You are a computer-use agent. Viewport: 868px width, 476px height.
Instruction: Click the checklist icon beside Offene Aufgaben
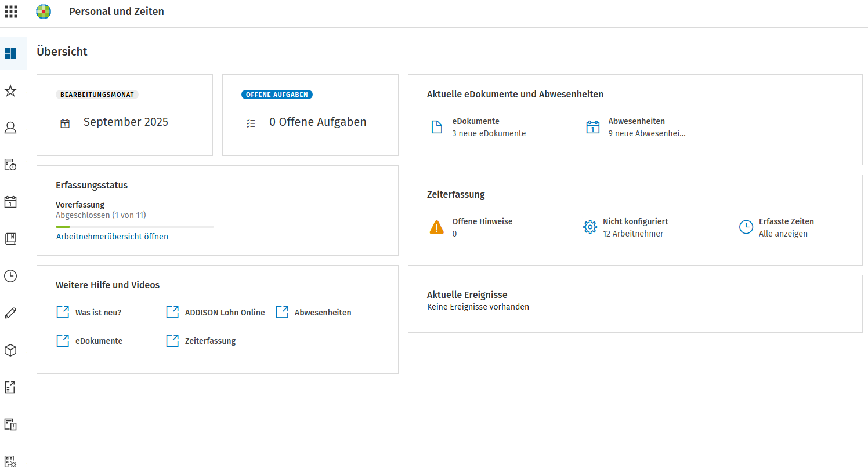[251, 123]
